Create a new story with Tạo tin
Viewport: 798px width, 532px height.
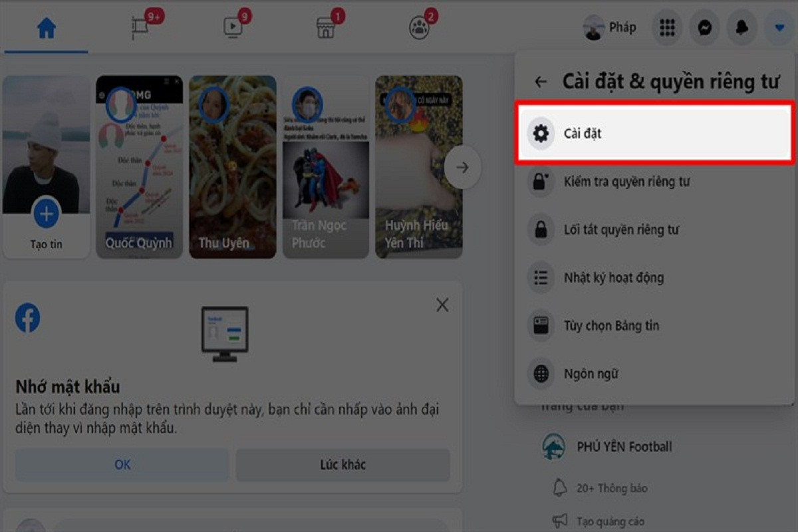47,166
